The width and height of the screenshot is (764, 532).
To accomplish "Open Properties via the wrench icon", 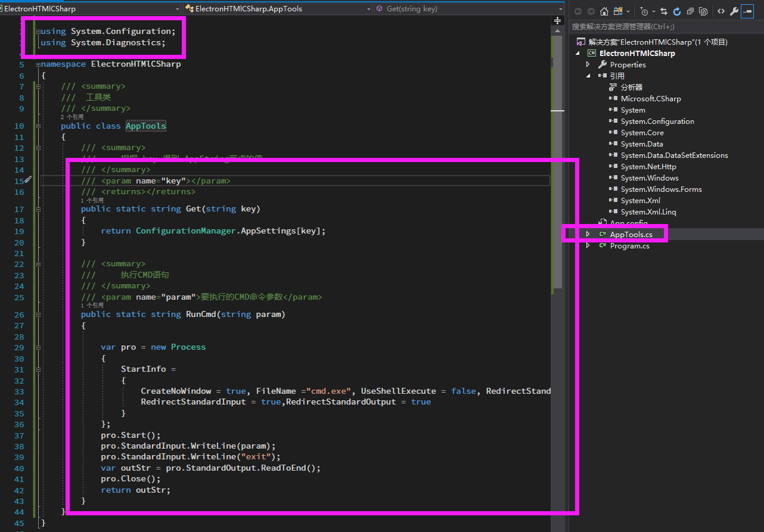I will [x=734, y=11].
